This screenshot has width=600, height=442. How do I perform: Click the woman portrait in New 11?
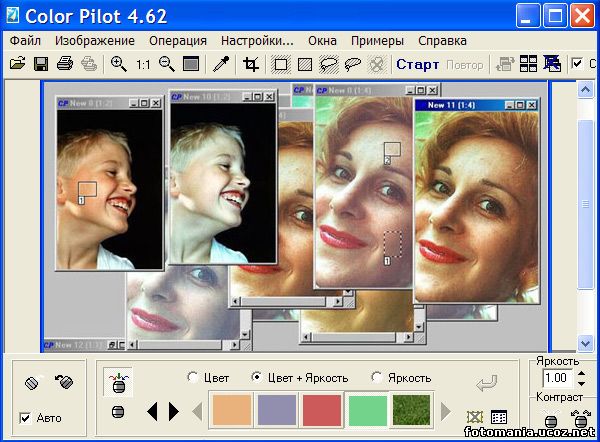click(x=477, y=207)
